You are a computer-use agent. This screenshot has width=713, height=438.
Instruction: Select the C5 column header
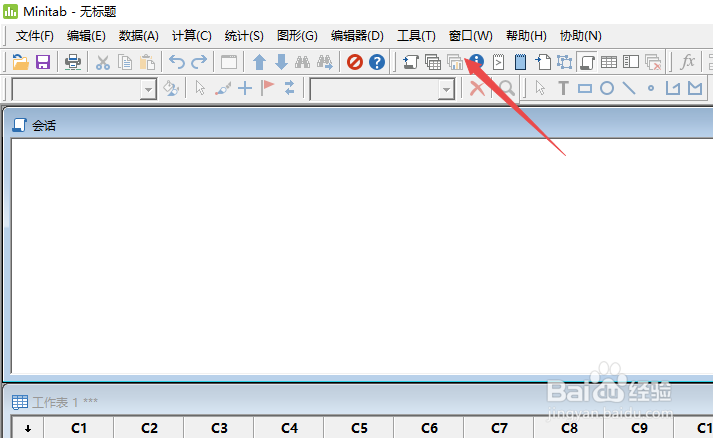(x=359, y=428)
